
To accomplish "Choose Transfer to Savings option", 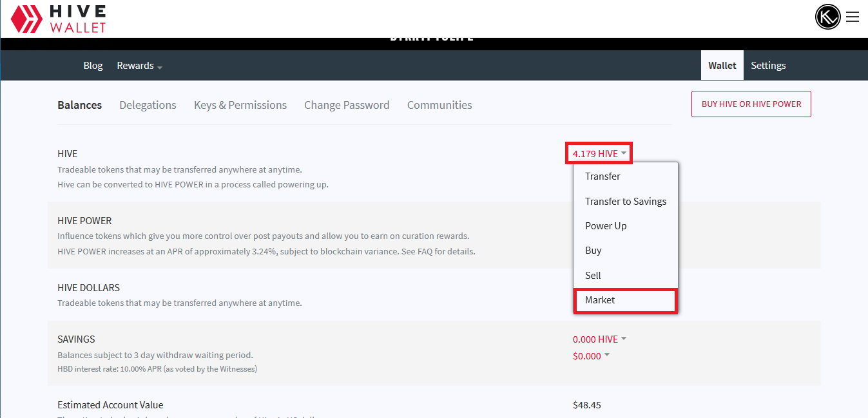I will (625, 202).
